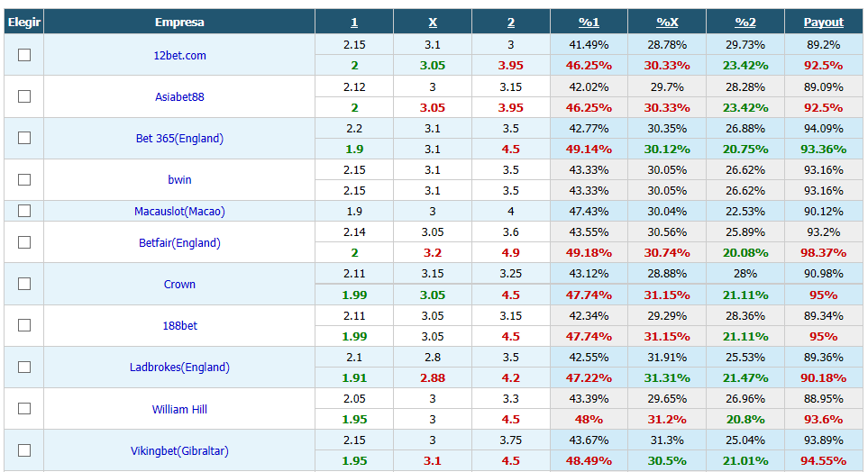Select 12bet.com payout 92.5%

click(824, 65)
